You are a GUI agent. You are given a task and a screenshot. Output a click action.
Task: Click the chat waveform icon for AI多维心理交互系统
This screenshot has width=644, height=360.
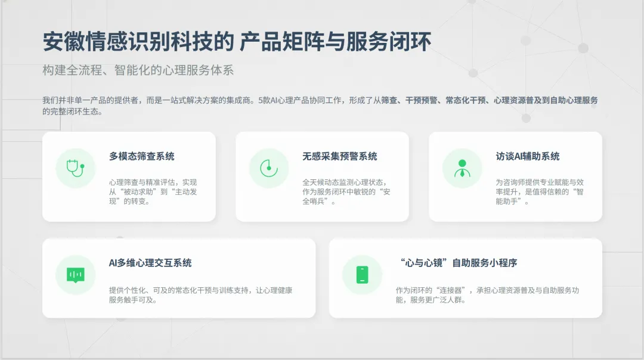coord(76,275)
